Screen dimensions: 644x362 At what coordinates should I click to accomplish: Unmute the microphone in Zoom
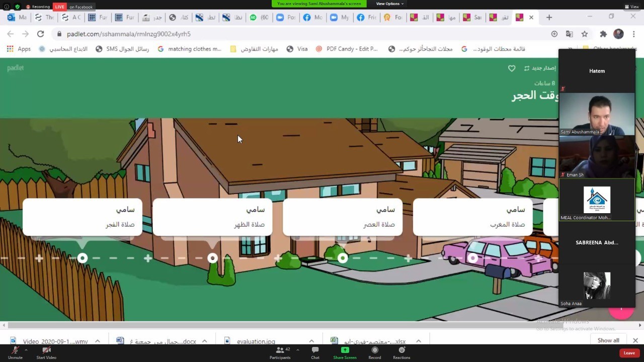pos(15,351)
